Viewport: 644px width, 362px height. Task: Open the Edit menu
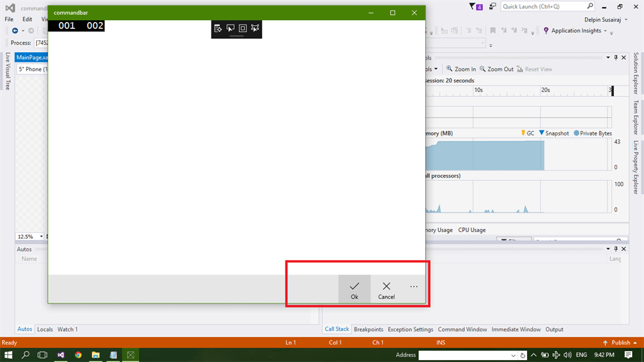point(27,19)
